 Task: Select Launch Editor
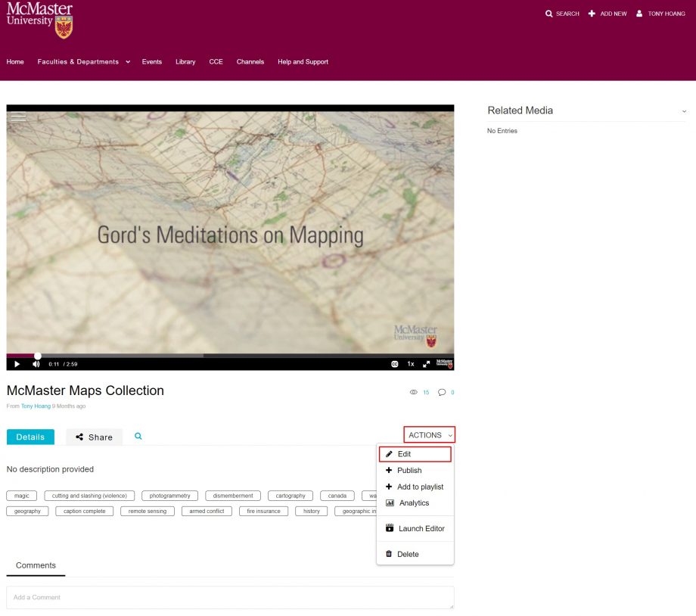click(415, 528)
